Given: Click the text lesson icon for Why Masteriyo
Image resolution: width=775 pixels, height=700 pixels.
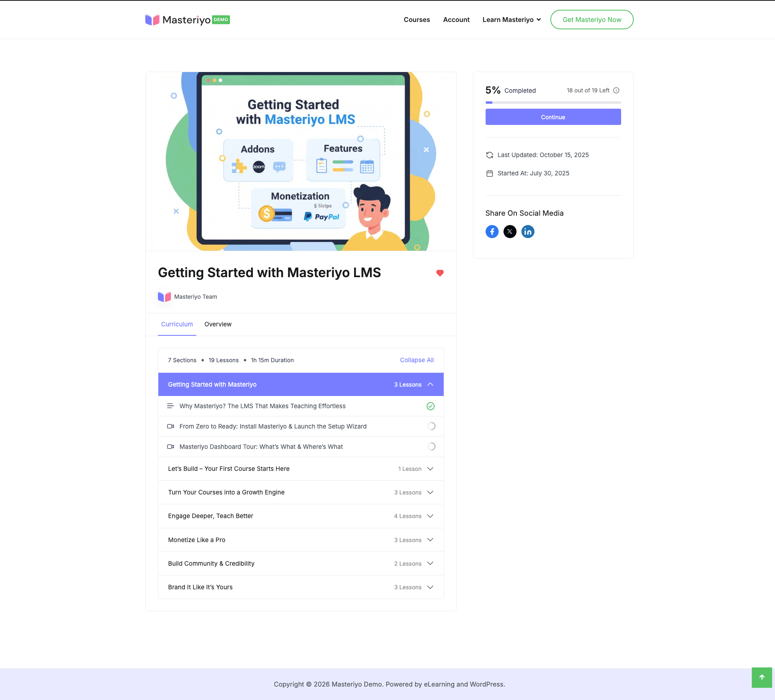Looking at the screenshot, I should point(171,406).
